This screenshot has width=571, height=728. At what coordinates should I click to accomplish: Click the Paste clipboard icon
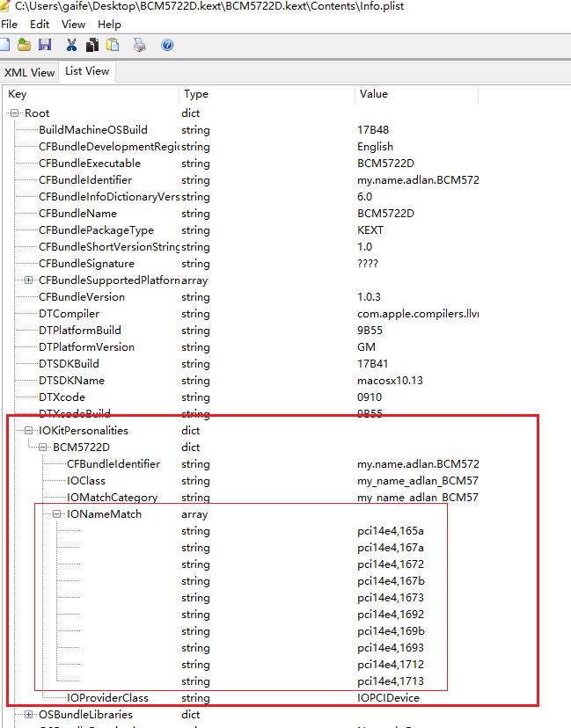[114, 45]
